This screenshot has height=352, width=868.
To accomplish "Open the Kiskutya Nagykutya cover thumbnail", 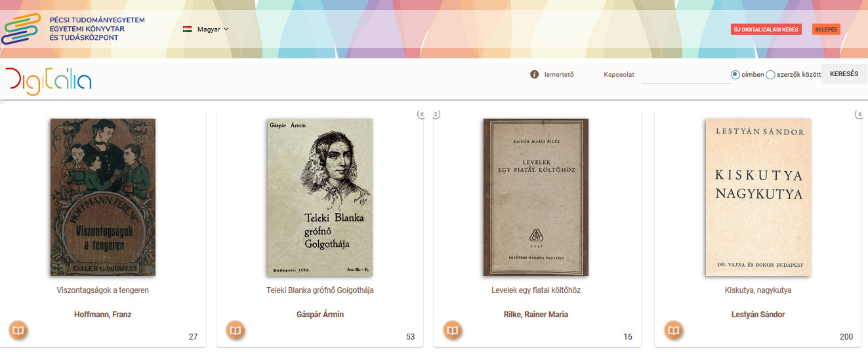I will [758, 197].
